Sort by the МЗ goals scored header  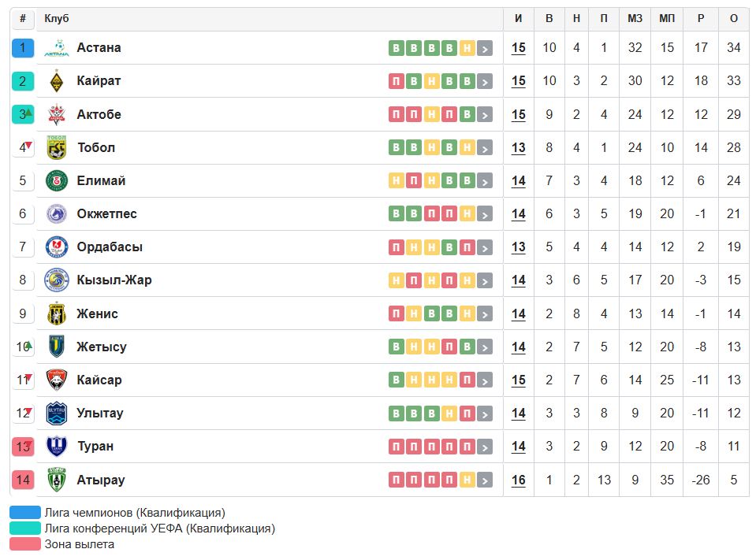pos(635,18)
